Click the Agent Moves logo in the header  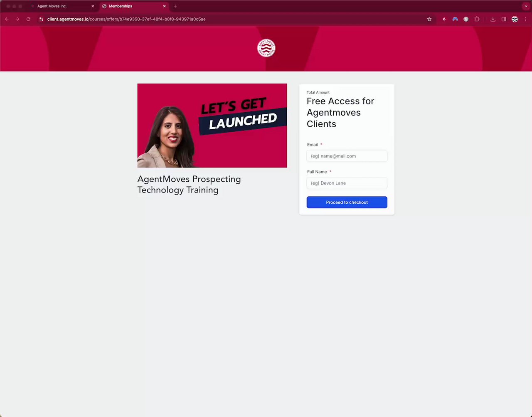pos(266,48)
